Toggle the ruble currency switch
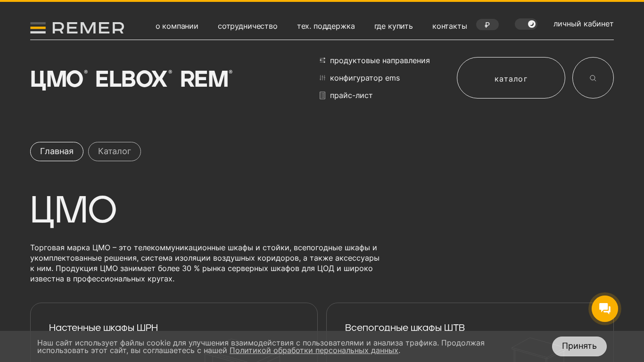 (487, 25)
